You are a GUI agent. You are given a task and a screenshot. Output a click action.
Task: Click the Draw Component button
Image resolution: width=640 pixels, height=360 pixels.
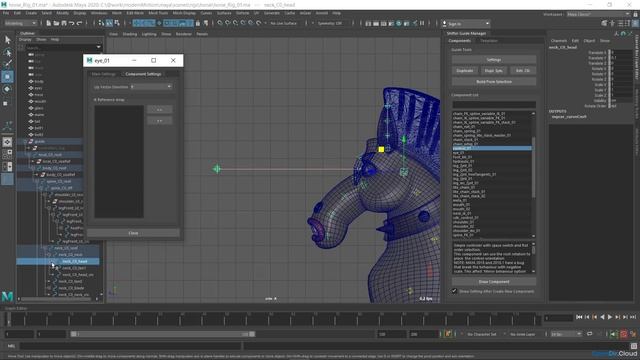coord(493,282)
